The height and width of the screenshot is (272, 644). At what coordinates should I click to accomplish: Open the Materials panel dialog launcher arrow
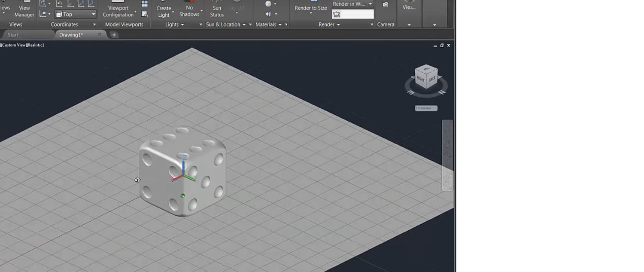(286, 24)
